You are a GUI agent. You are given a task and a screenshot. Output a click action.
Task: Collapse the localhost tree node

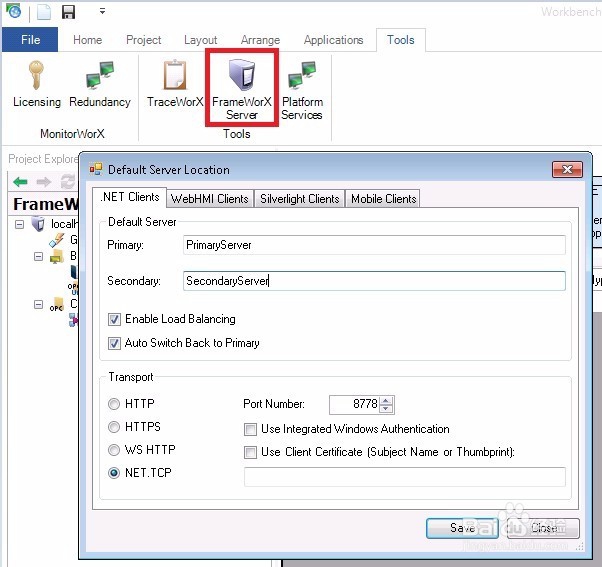[x=19, y=224]
